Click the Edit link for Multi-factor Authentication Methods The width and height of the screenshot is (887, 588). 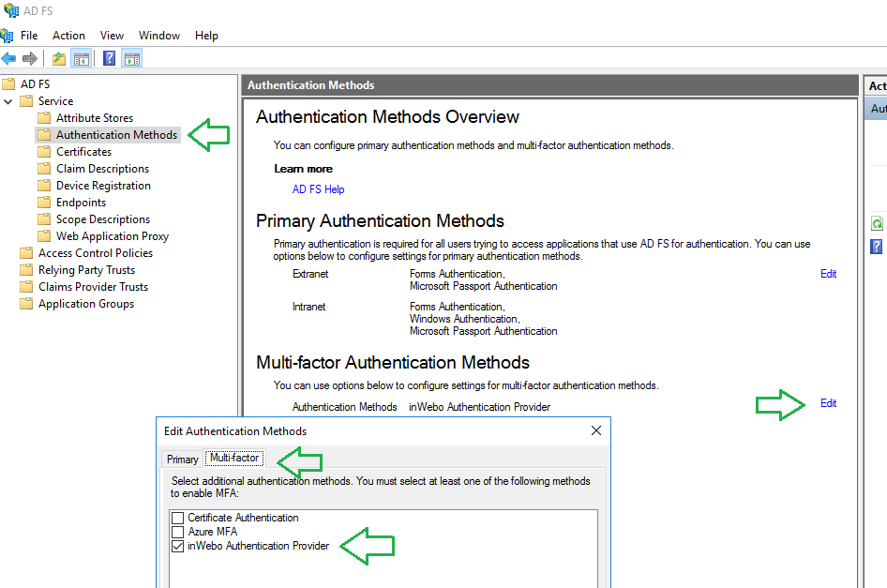click(x=828, y=402)
